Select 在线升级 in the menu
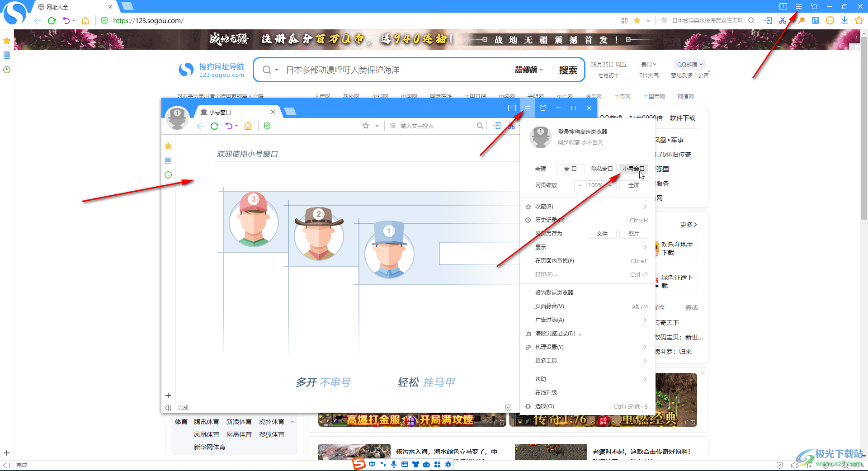Screen dimensions: 868x471 tap(588, 393)
